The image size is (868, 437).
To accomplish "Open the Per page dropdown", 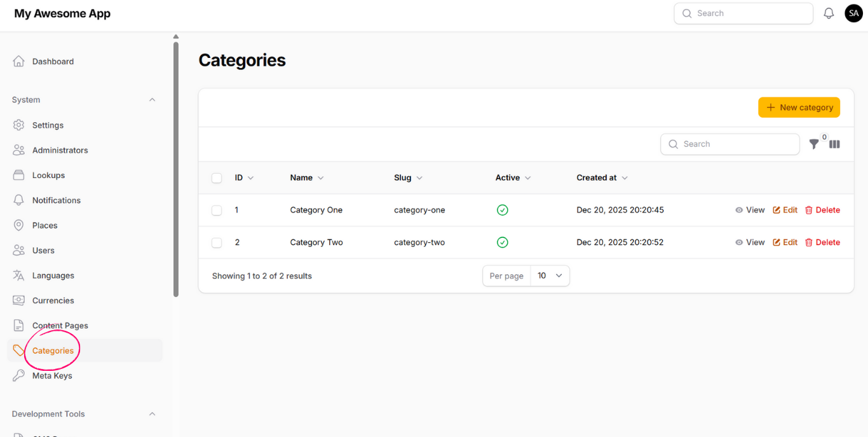I will 550,276.
